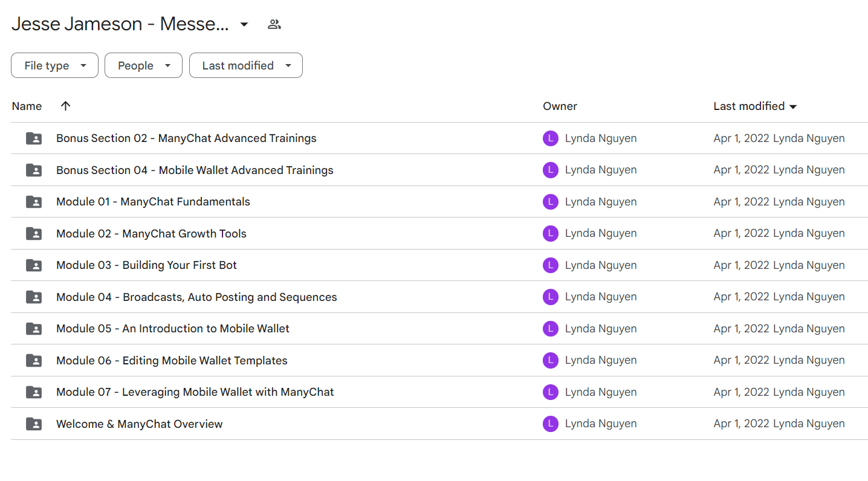The width and height of the screenshot is (868, 481).
Task: Click owner avatar in Module 07 row
Action: tap(551, 392)
